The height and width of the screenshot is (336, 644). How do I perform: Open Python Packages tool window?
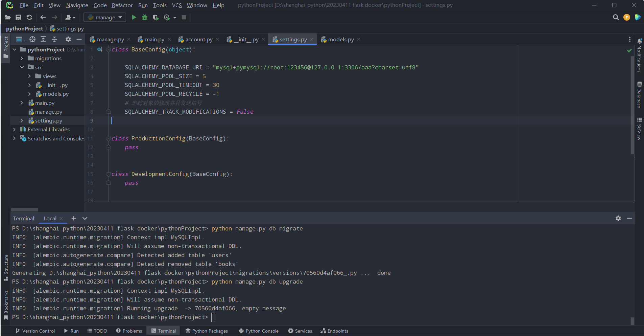tap(207, 331)
